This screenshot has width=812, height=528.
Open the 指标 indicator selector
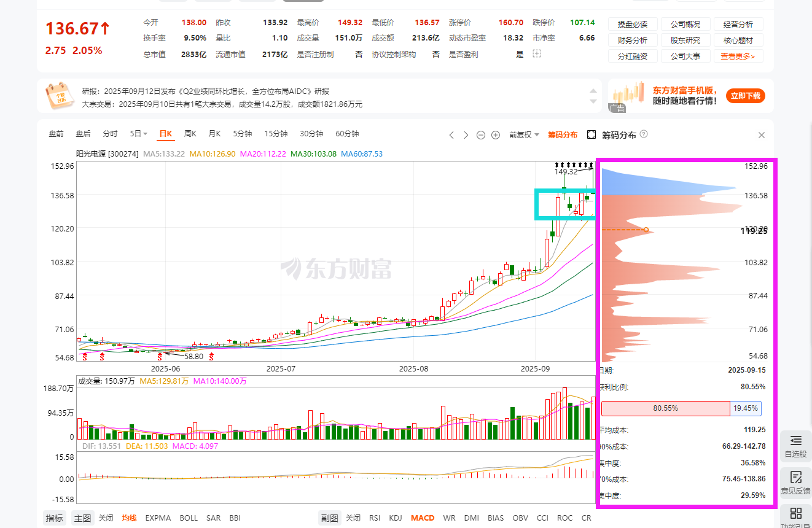tap(55, 518)
